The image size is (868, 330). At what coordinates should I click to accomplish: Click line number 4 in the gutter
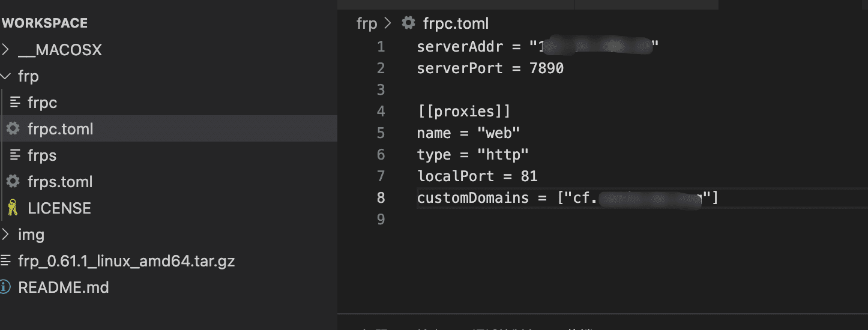[x=381, y=112]
